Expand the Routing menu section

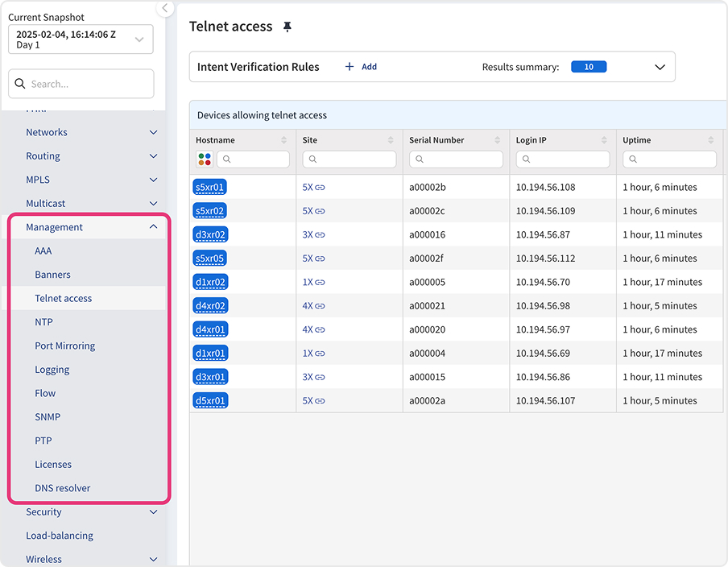click(x=153, y=156)
